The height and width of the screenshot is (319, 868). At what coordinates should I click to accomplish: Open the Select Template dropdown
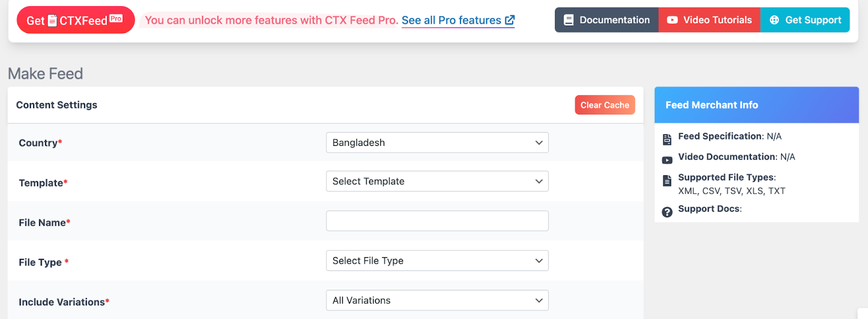(437, 181)
